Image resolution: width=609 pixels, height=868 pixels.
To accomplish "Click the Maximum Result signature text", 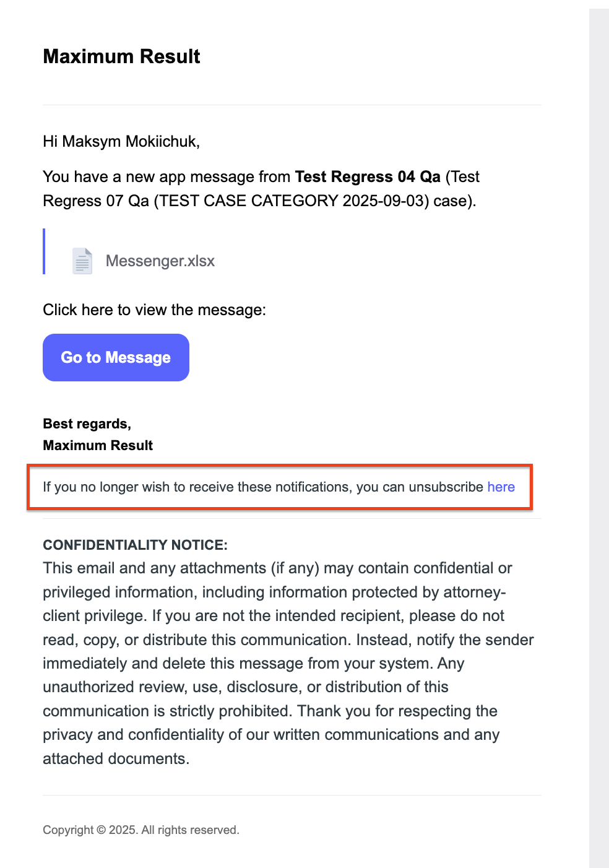I will (97, 445).
